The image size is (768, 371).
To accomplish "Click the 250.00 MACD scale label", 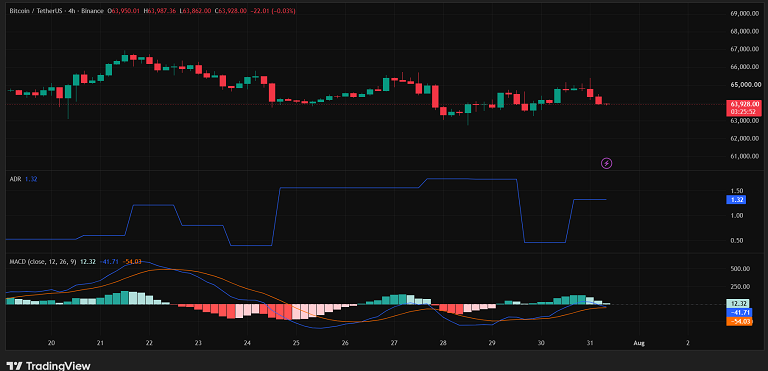I will pyautogui.click(x=740, y=287).
